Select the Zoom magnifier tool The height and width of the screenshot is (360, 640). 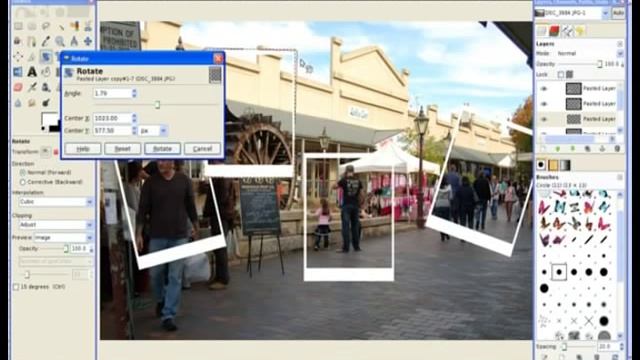[60, 41]
